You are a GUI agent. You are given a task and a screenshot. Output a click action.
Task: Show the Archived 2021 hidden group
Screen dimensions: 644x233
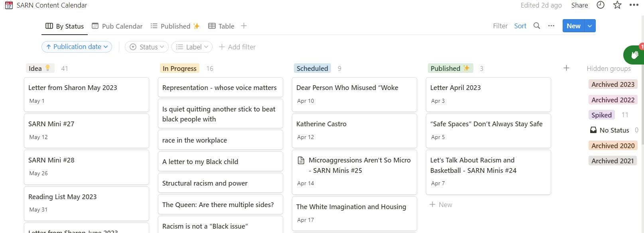(612, 161)
